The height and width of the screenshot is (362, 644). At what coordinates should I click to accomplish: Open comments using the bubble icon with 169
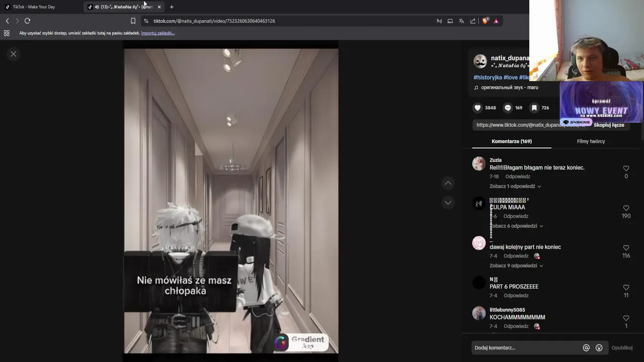pos(508,108)
